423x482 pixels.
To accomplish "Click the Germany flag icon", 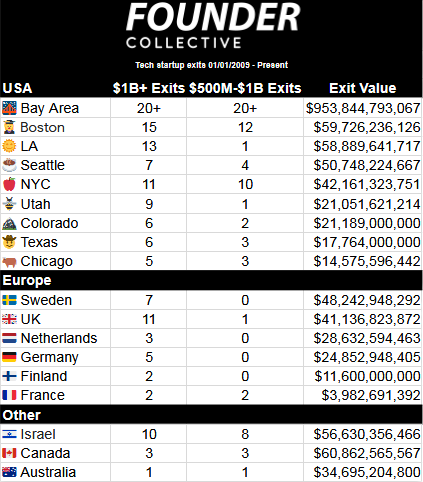I will pyautogui.click(x=9, y=357).
